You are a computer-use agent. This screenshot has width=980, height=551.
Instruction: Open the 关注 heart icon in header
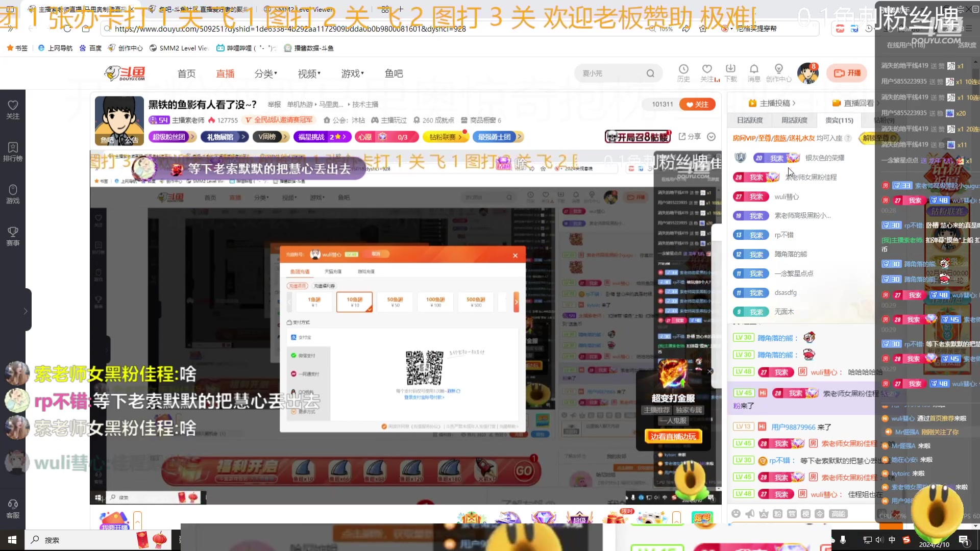[x=707, y=72]
